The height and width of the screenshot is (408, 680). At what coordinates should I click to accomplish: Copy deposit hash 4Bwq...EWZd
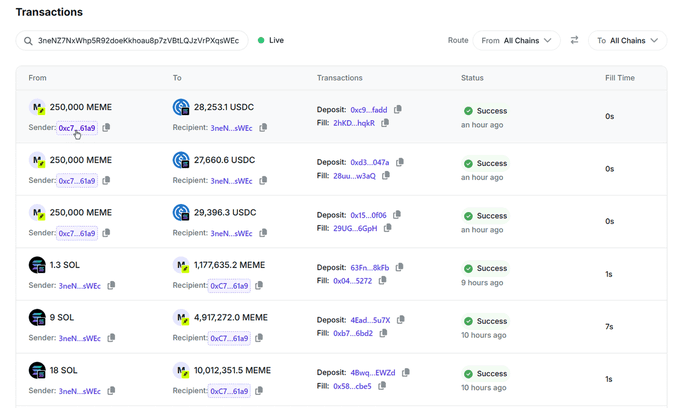[x=406, y=372]
